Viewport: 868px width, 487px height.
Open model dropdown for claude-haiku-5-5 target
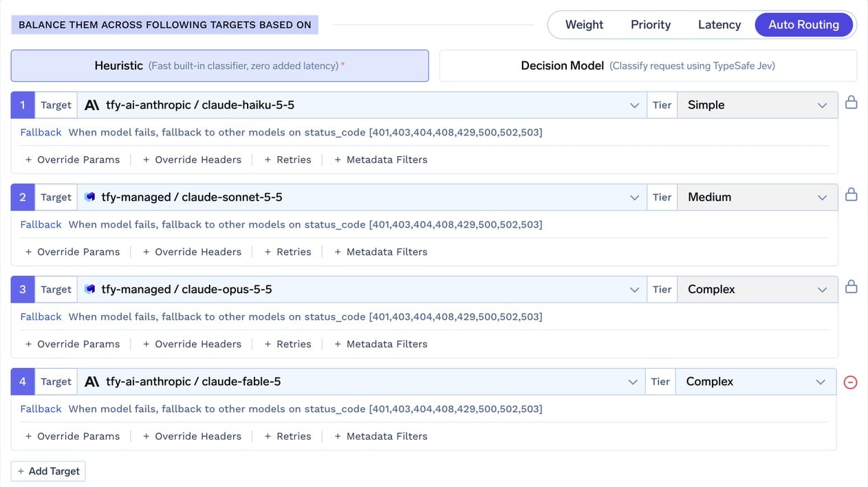click(362, 105)
